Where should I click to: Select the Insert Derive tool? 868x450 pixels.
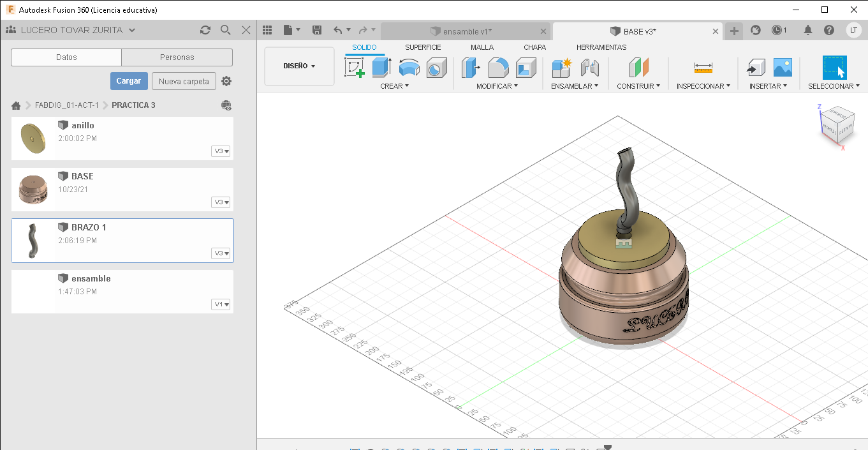(x=755, y=67)
